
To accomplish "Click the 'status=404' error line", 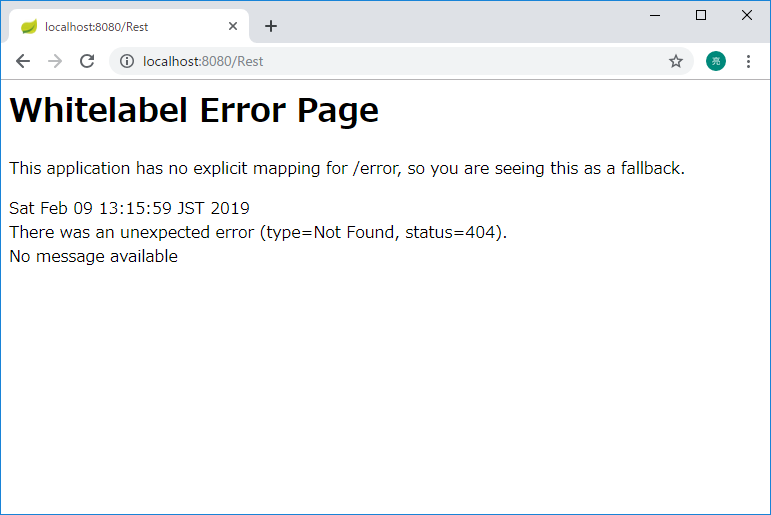I will [258, 232].
